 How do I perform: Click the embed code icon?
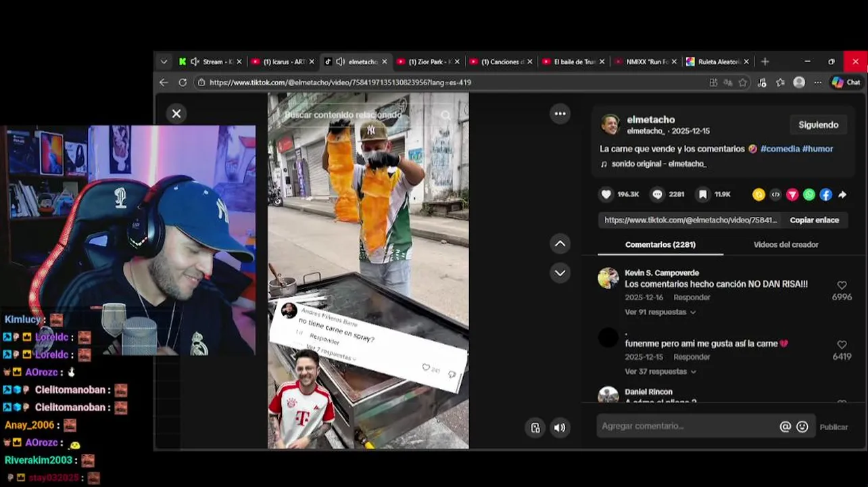[x=775, y=195]
